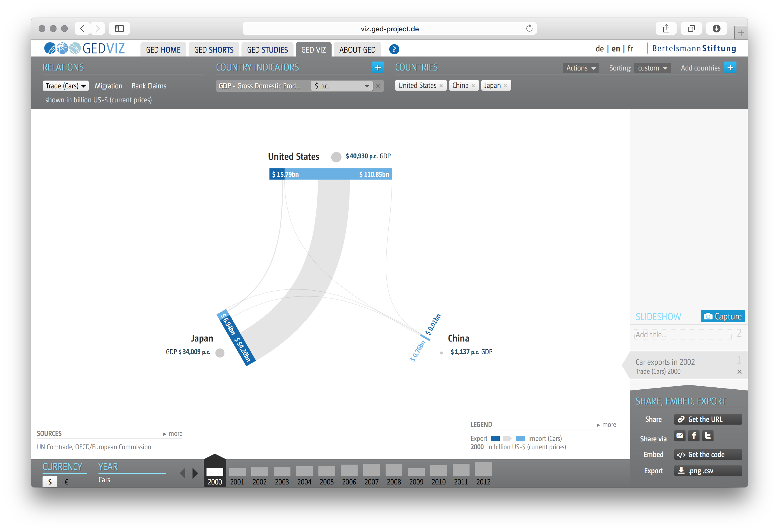Select the dollar currency toggle

[50, 482]
